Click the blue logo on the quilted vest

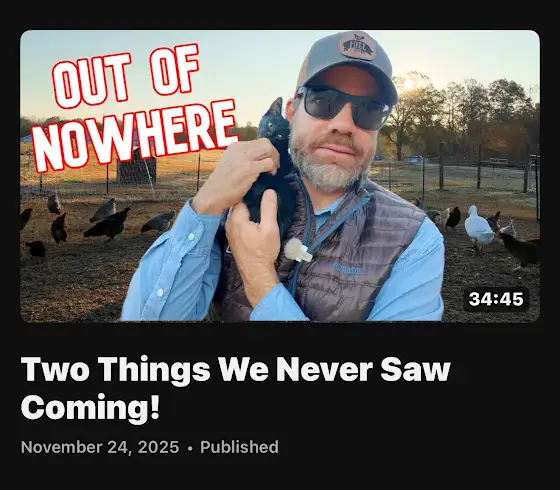(348, 269)
